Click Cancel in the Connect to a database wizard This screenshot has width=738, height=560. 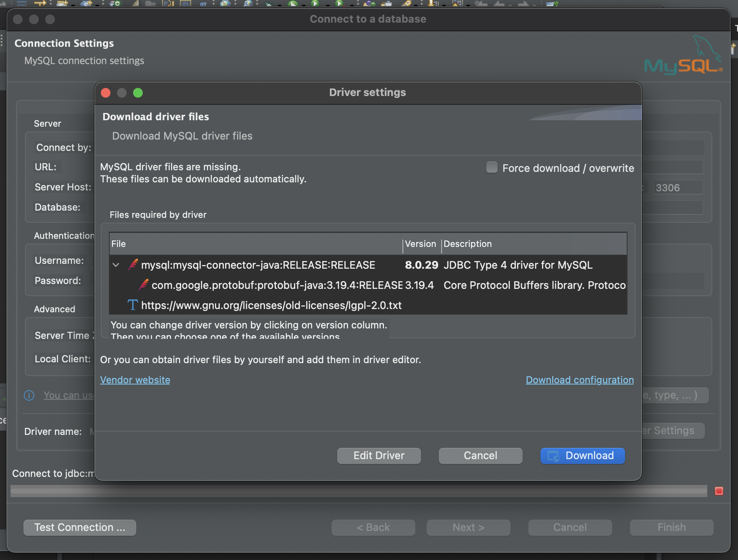(x=570, y=528)
